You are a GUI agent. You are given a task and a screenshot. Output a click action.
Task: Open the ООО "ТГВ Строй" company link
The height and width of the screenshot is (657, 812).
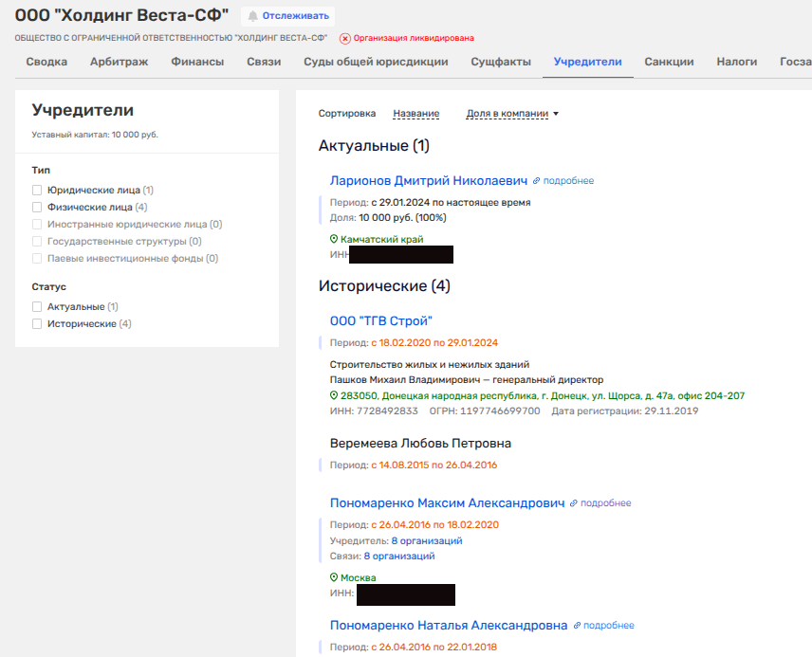click(x=380, y=321)
